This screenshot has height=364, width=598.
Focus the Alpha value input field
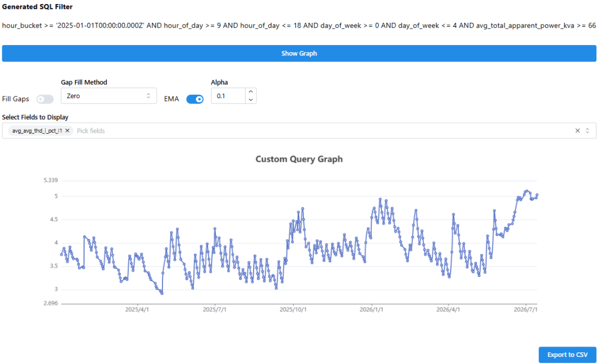click(228, 96)
